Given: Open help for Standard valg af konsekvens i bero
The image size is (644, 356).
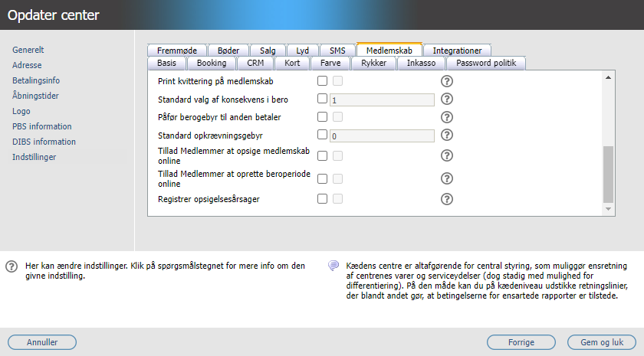Looking at the screenshot, I should (447, 100).
